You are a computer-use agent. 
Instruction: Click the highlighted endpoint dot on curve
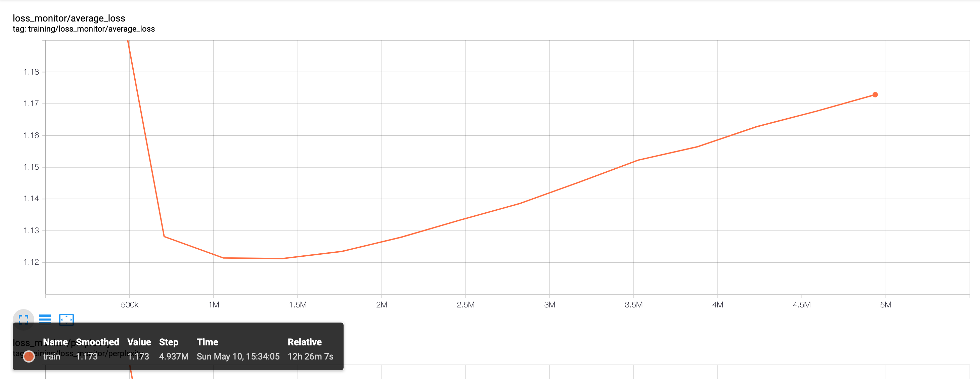click(875, 95)
